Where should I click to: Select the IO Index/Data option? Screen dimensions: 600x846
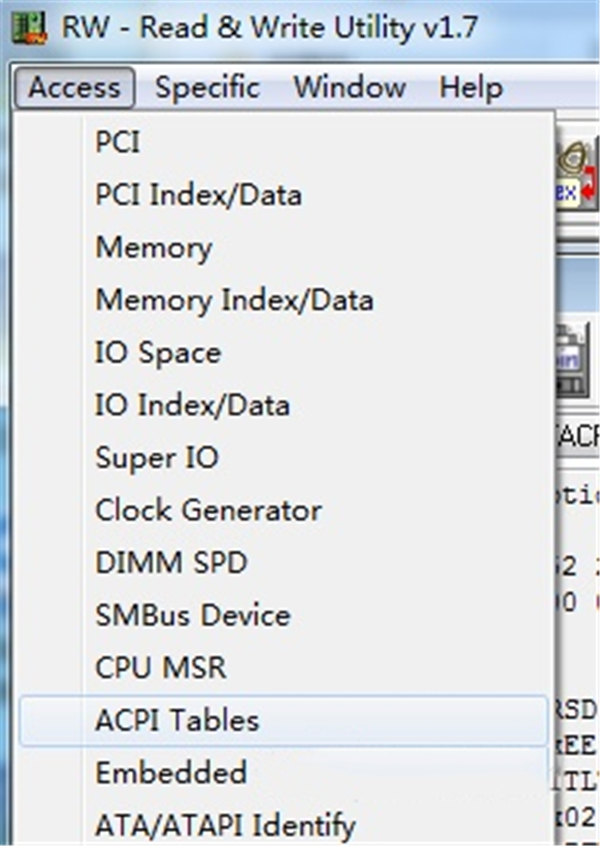(x=192, y=405)
